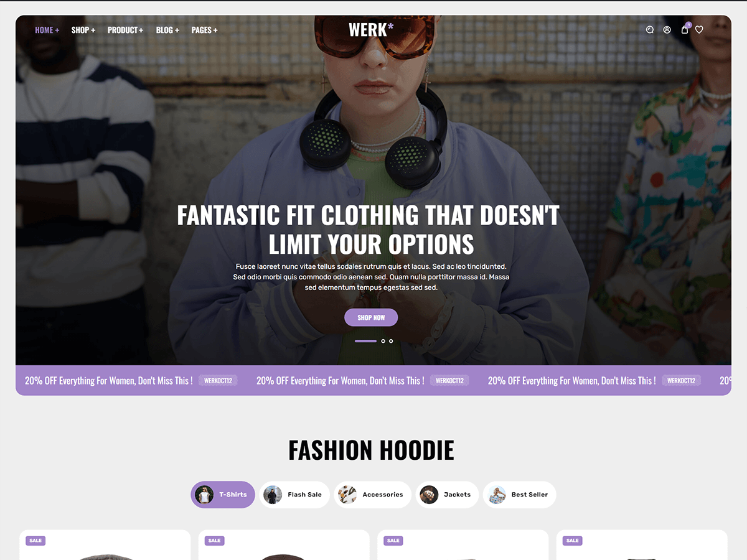Select the active first slide indicator bar
Image resolution: width=747 pixels, height=560 pixels.
tap(365, 341)
